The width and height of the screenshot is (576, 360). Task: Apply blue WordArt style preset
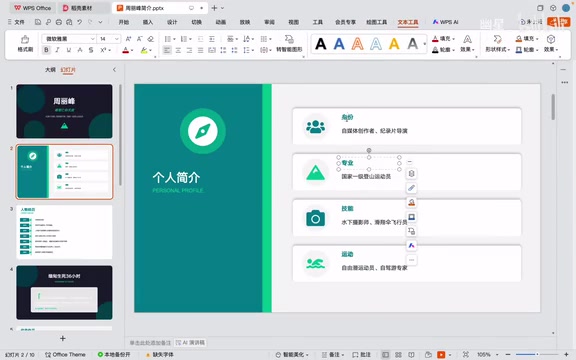pyautogui.click(x=339, y=44)
